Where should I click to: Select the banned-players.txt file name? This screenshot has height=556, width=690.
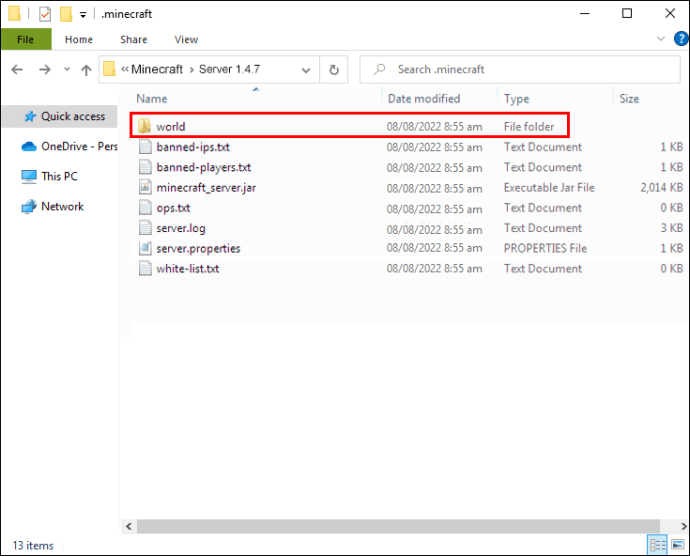(x=204, y=167)
